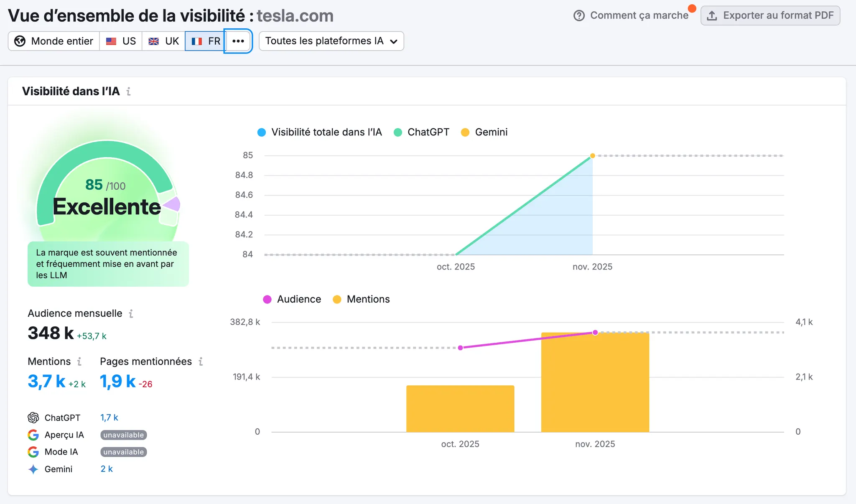Switch to the US country filter
This screenshot has width=856, height=504.
[x=121, y=41]
